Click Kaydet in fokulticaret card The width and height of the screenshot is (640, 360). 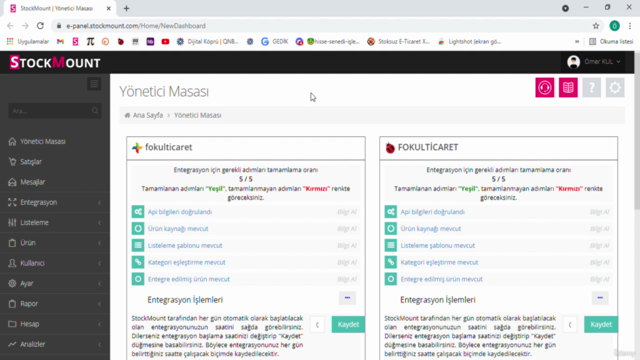pos(348,324)
